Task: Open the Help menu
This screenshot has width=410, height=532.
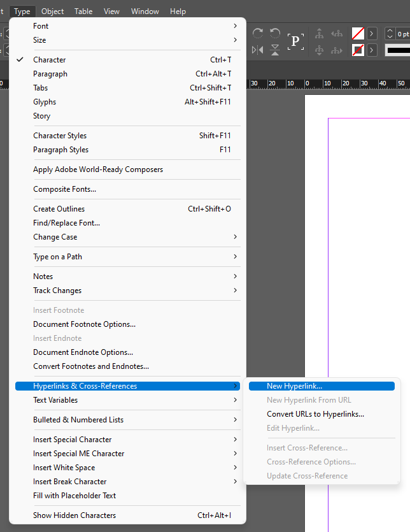Action: (178, 11)
